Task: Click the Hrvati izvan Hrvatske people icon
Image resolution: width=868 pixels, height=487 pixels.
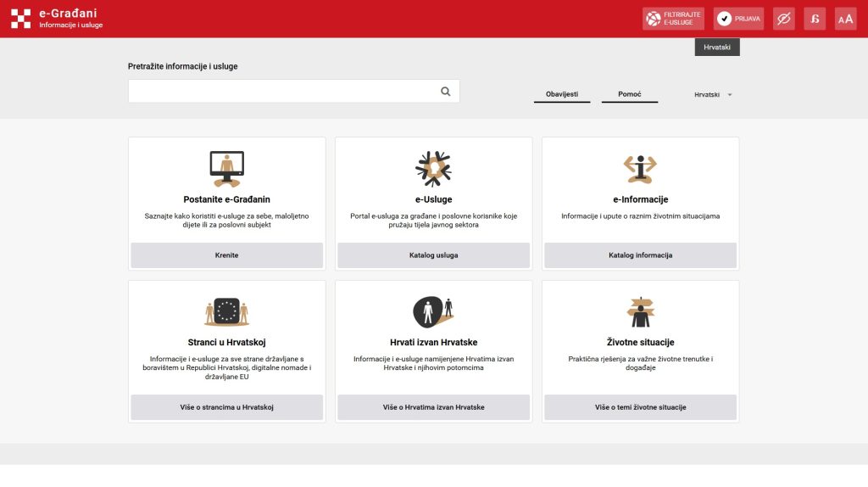Action: click(x=433, y=311)
